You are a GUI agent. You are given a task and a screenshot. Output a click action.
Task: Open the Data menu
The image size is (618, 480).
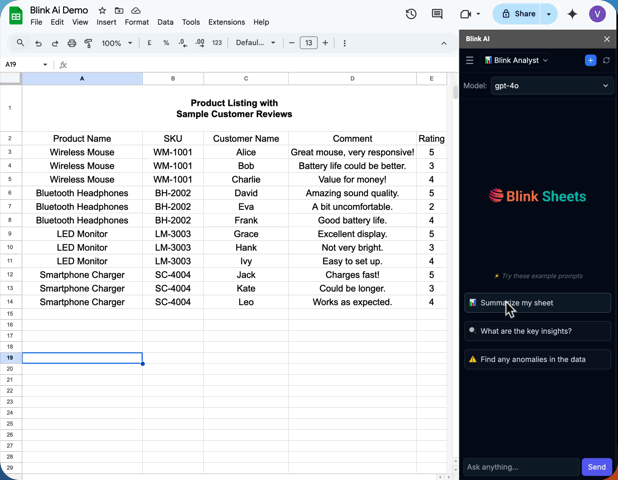click(165, 22)
